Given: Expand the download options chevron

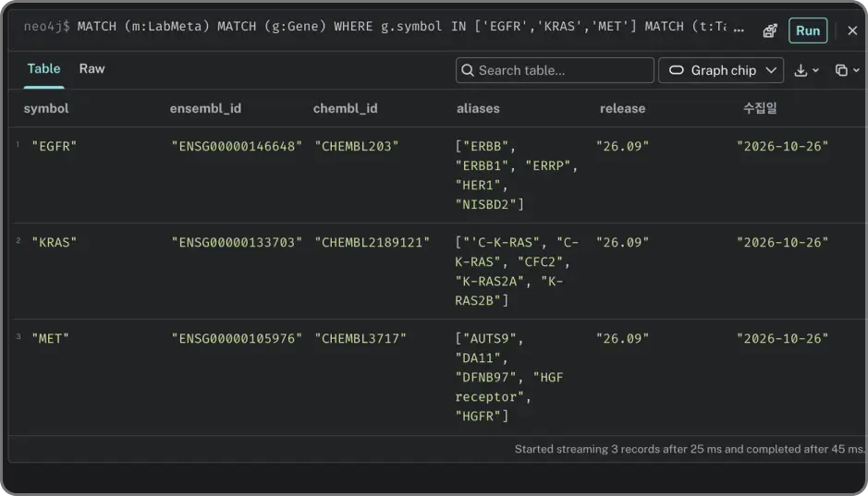Looking at the screenshot, I should (815, 70).
